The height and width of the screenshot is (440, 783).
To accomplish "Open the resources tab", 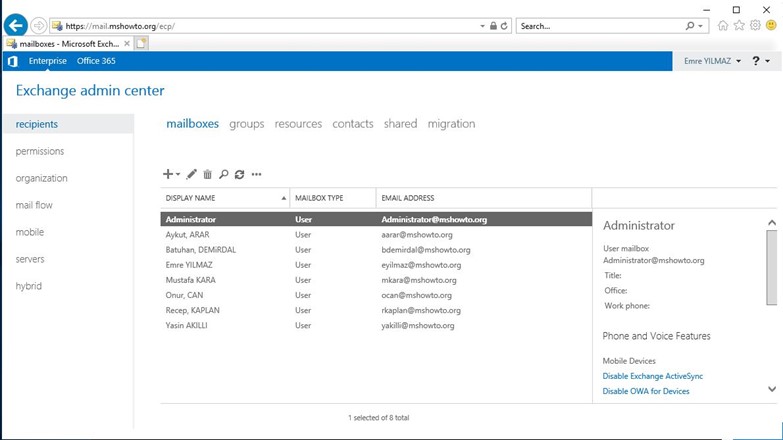I will (x=298, y=124).
